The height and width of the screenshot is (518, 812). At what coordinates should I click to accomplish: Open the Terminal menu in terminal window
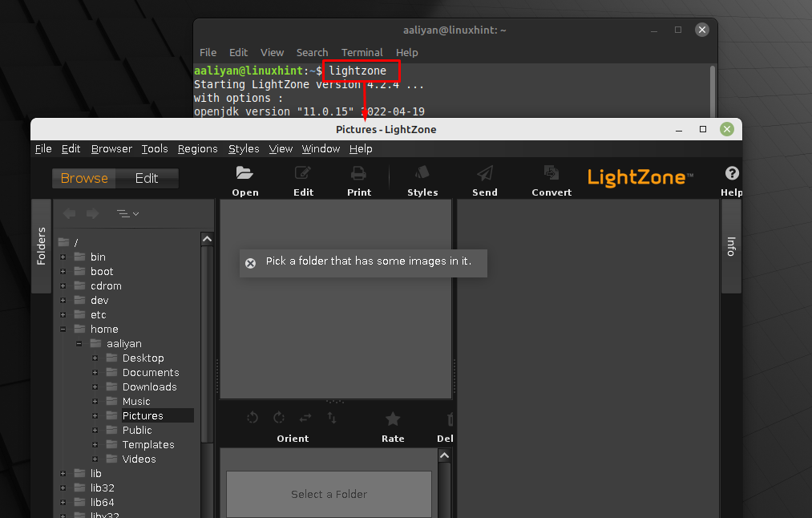(x=362, y=52)
